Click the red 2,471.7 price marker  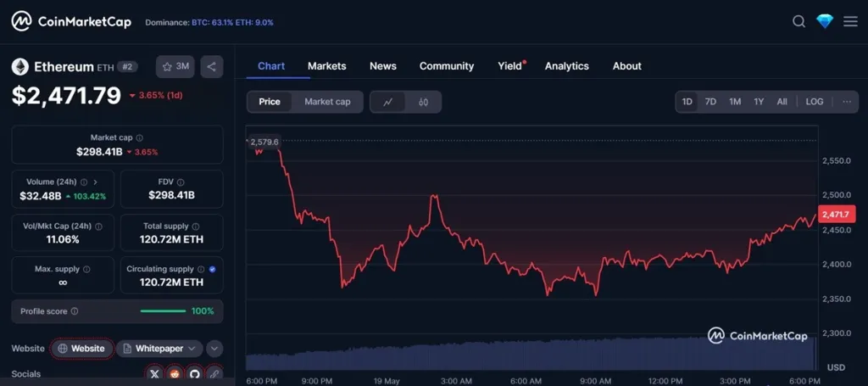837,214
